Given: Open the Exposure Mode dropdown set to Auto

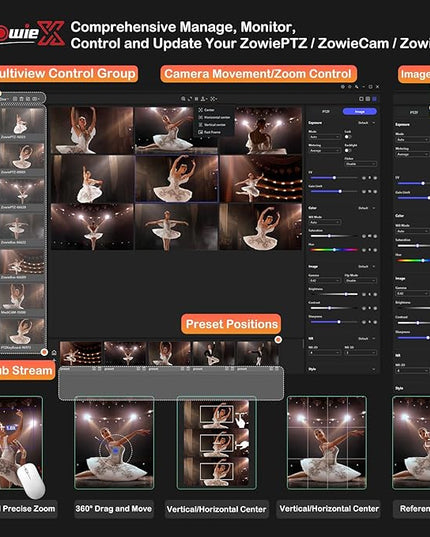Looking at the screenshot, I should (324, 137).
